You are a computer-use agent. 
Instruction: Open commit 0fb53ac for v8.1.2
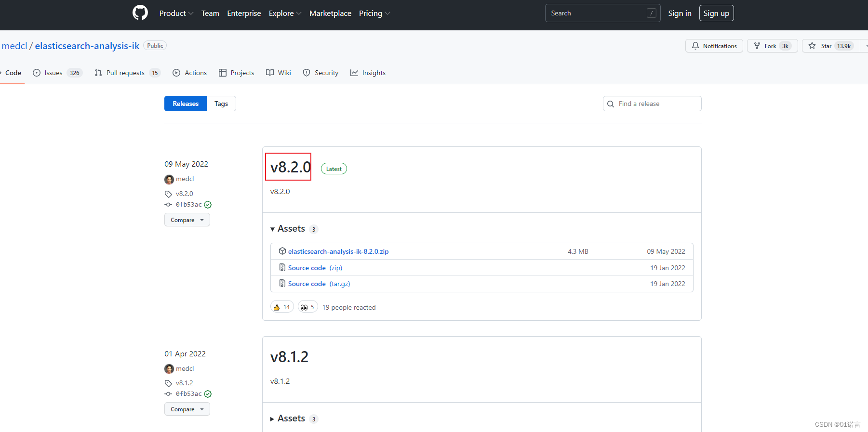[188, 393]
